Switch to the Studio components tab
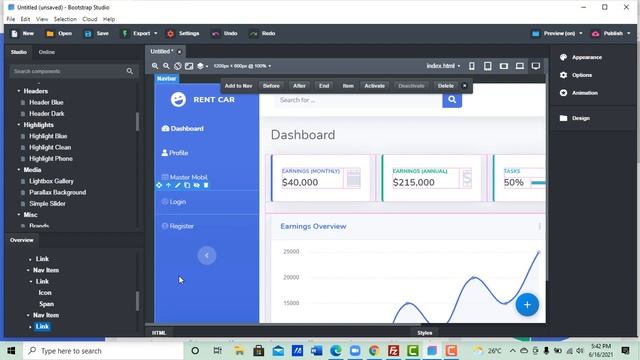640x360 pixels. click(x=19, y=52)
